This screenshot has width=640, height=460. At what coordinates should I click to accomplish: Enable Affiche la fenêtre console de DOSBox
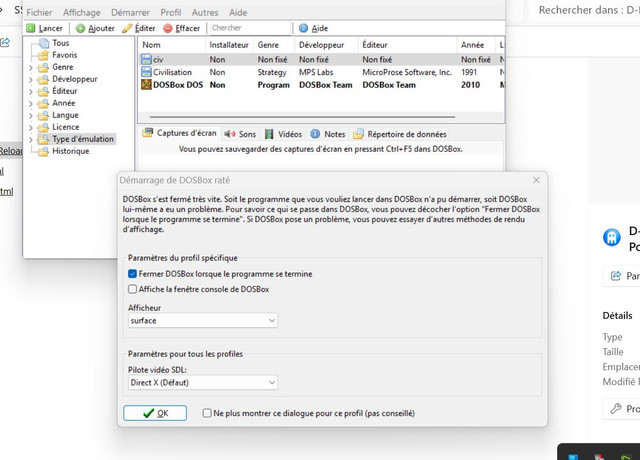click(132, 289)
